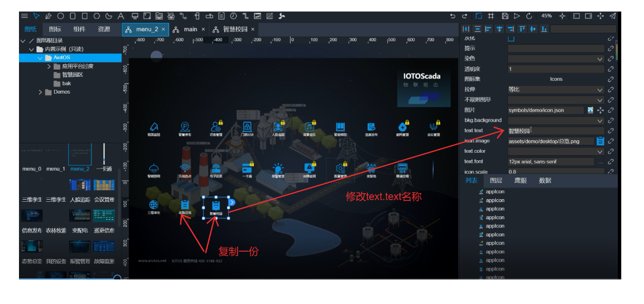Expand the 应用平台过度 folder
The height and width of the screenshot is (304, 644).
(49, 66)
